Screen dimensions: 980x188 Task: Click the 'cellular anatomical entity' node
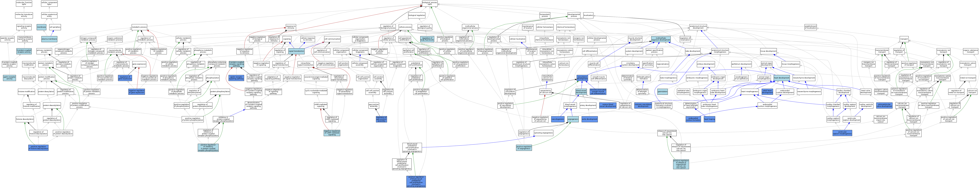click(x=49, y=15)
